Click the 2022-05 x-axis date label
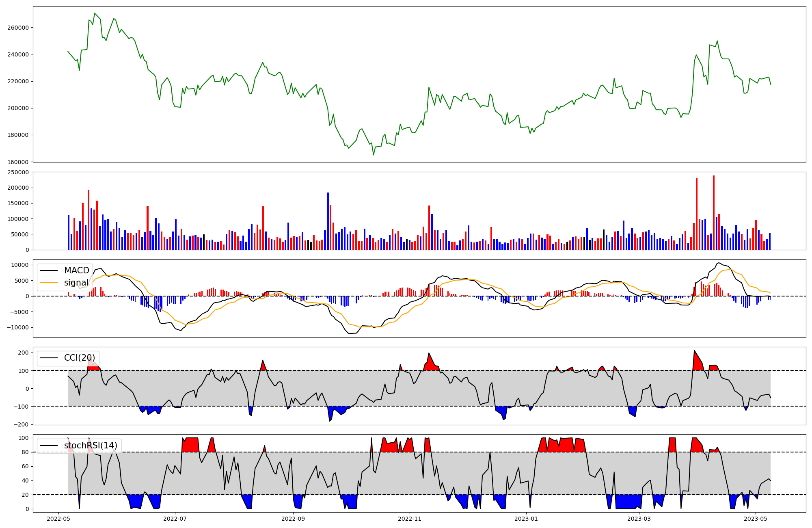The width and height of the screenshot is (812, 528). coord(59,519)
